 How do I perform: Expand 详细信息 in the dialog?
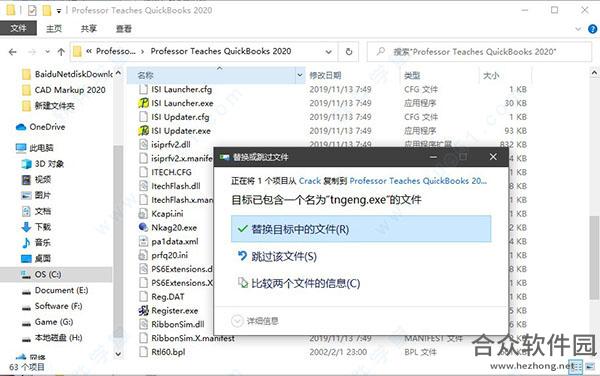point(255,321)
